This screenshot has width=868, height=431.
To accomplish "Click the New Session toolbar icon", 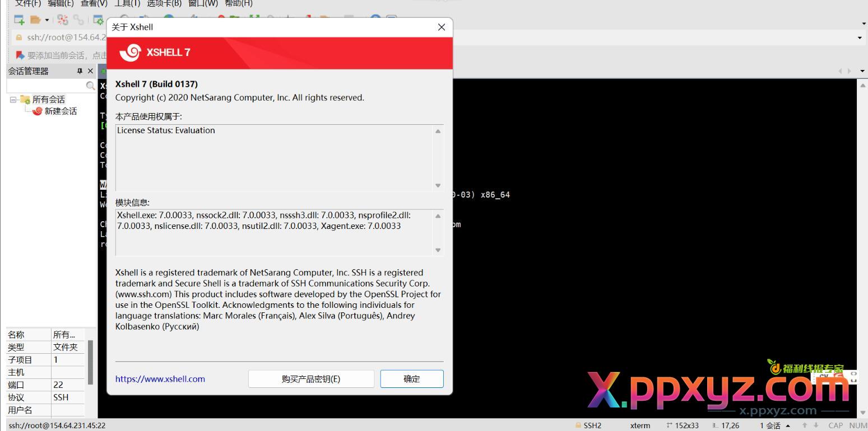I will click(19, 20).
